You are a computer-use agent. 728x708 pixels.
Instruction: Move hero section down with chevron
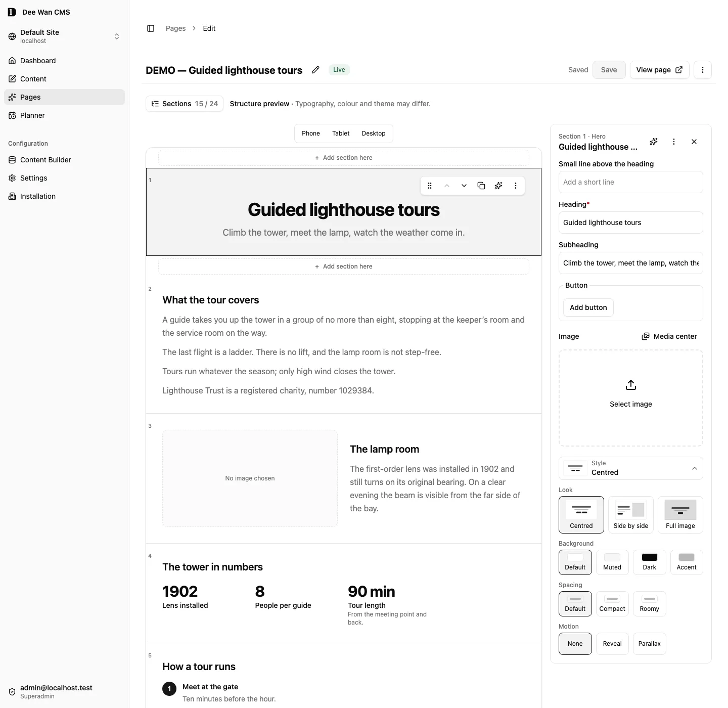[x=464, y=186]
